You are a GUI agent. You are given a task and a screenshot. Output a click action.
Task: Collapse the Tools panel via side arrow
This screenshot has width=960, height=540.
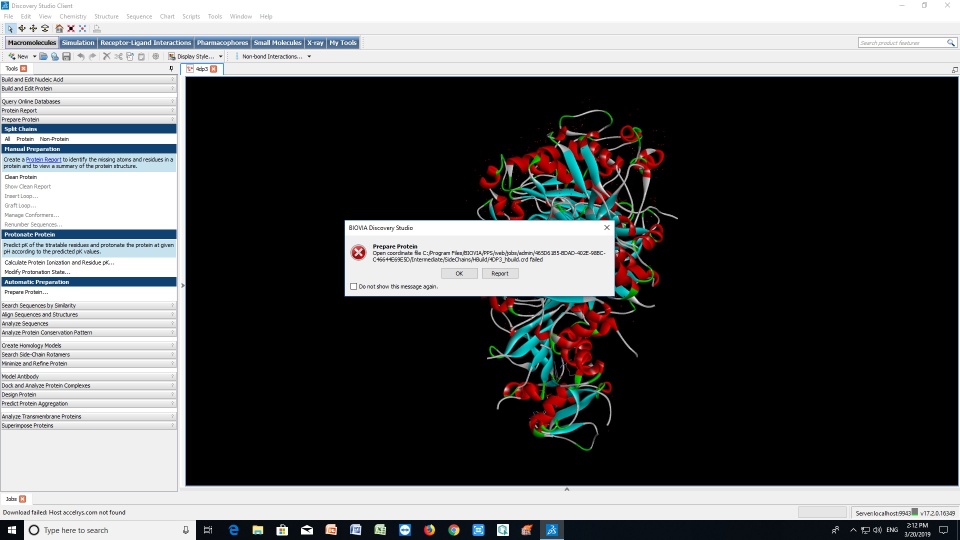[182, 285]
